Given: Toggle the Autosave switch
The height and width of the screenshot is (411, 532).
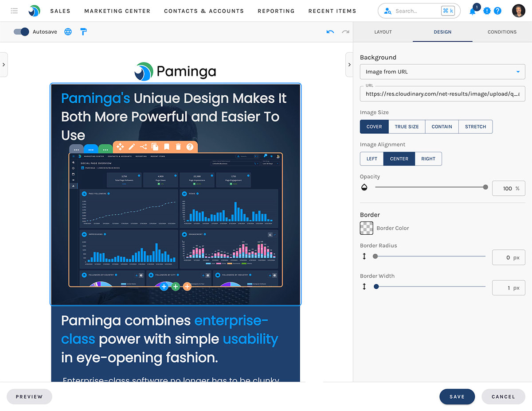Looking at the screenshot, I should (21, 31).
